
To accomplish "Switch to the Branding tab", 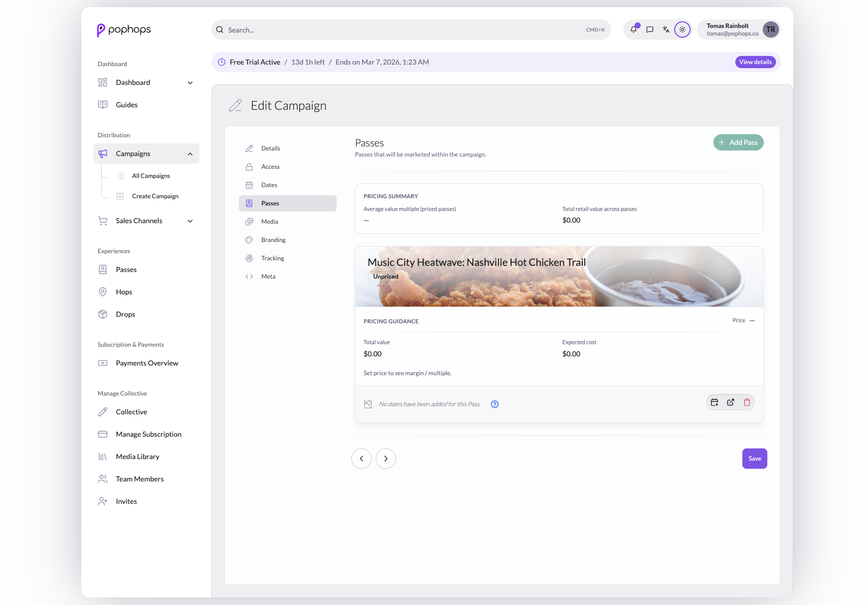I will tap(273, 239).
